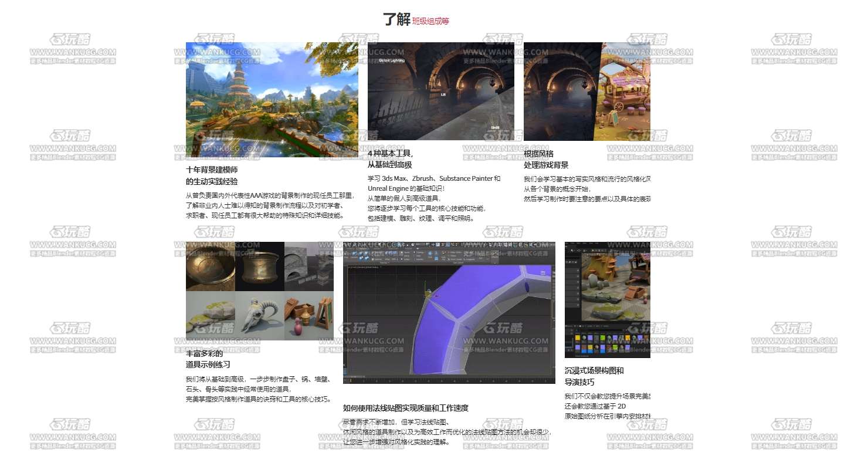
Task: Click heading line "从基础到高级"
Action: coord(390,165)
